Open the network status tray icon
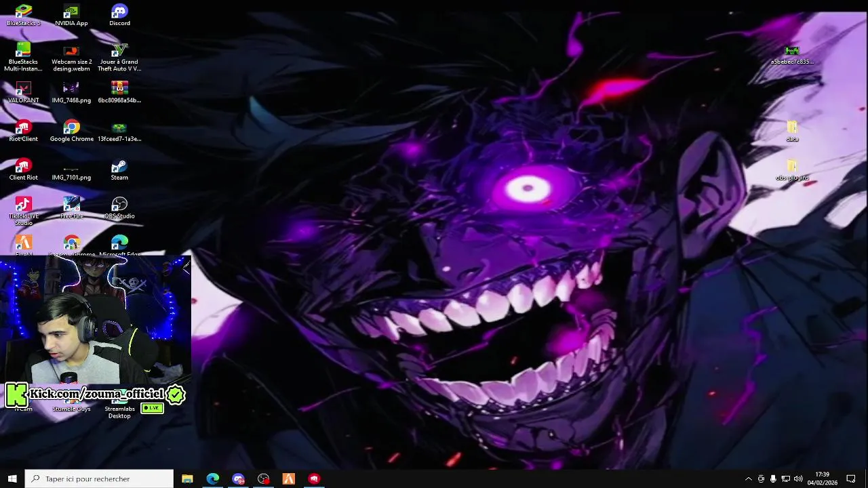The image size is (868, 488). coord(786,479)
